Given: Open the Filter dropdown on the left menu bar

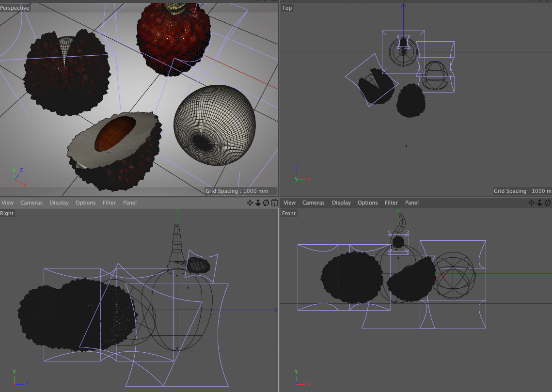Looking at the screenshot, I should (109, 203).
